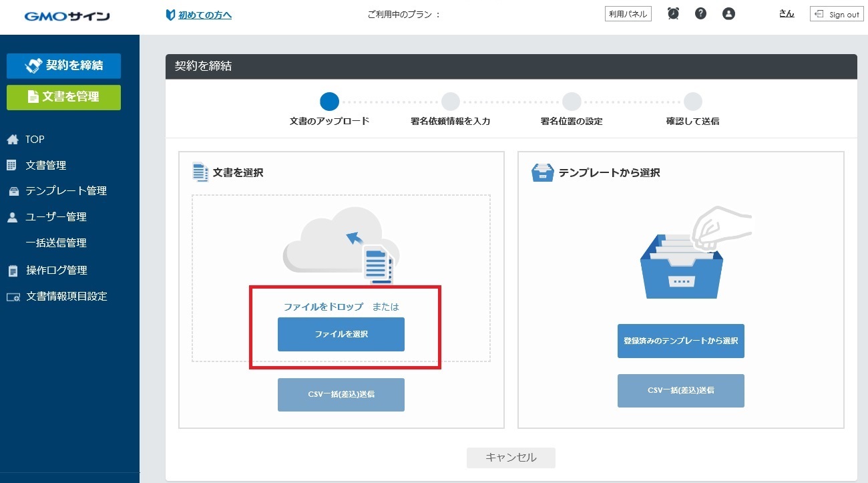Click 登録済みのテンプレートから選択 button

click(x=680, y=341)
